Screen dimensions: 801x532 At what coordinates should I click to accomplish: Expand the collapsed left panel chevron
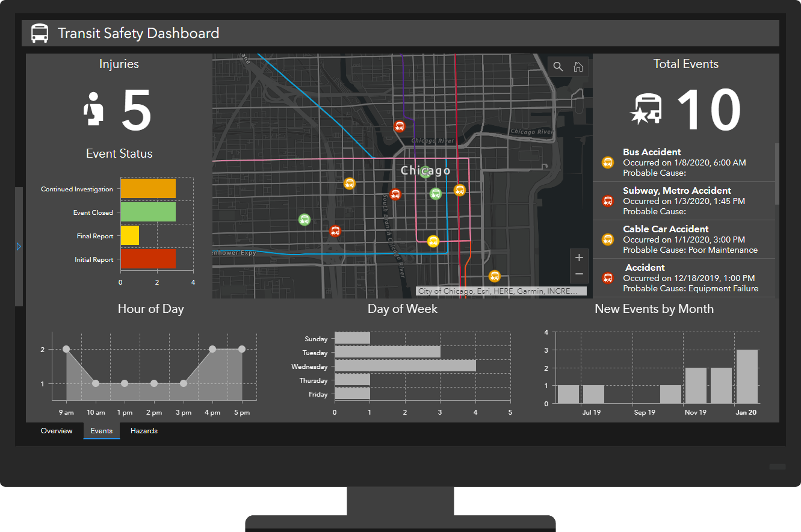18,246
